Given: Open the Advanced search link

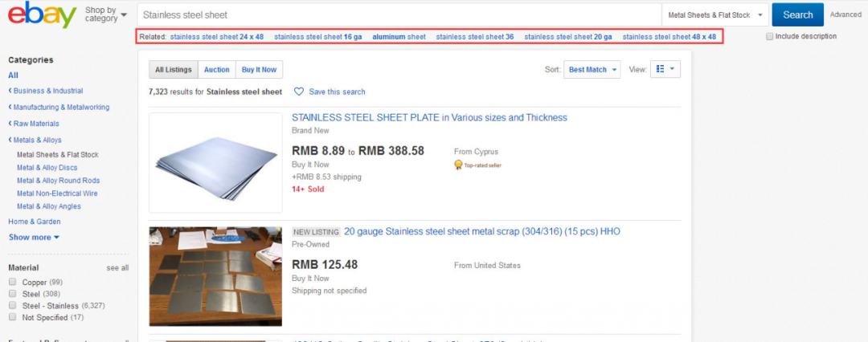Looking at the screenshot, I should pyautogui.click(x=845, y=14).
